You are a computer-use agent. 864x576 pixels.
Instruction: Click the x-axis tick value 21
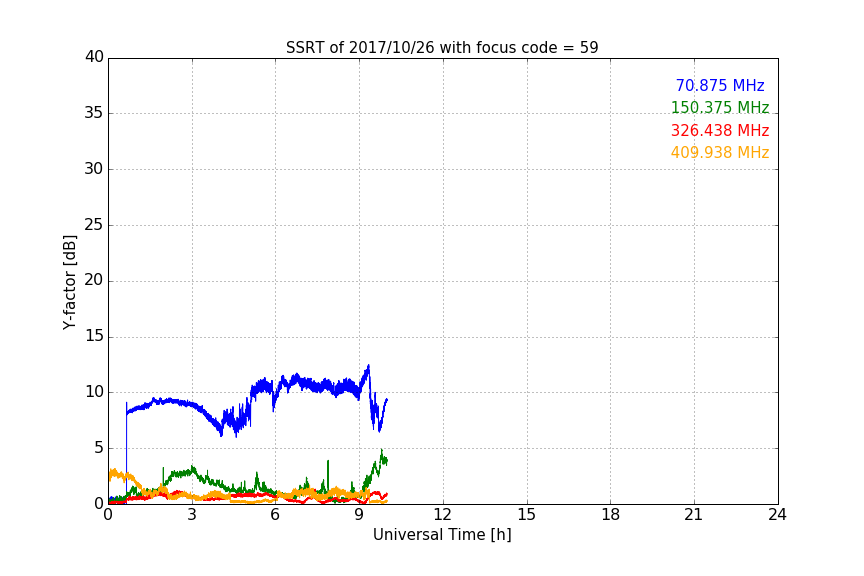point(694,515)
